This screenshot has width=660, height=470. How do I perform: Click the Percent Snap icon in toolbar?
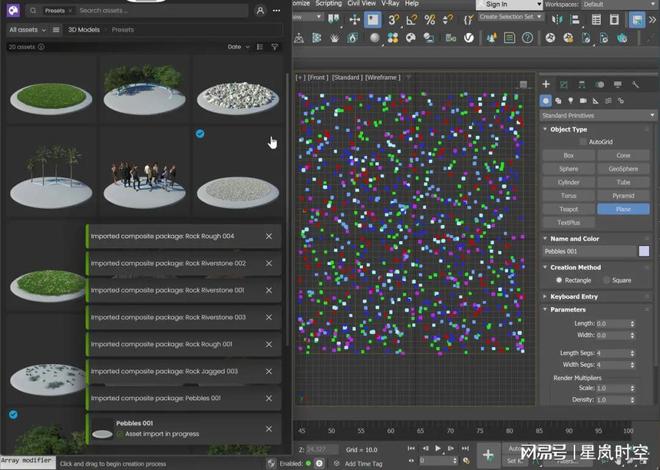429,19
